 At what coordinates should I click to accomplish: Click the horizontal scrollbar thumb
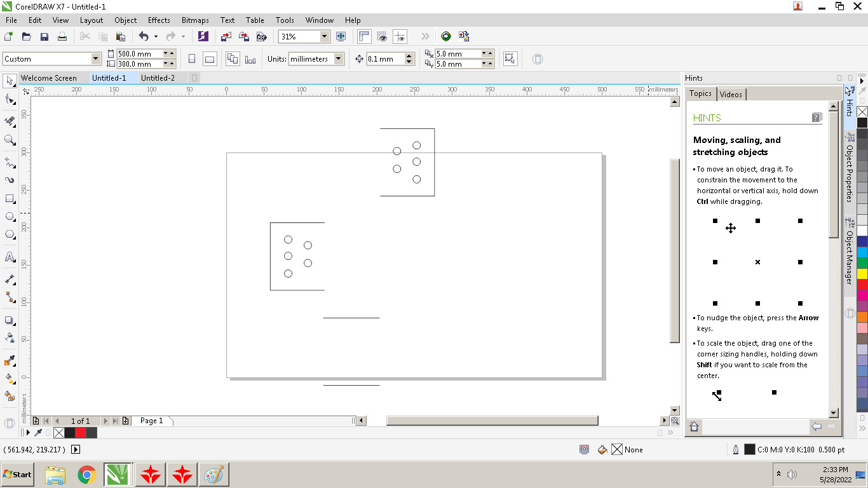point(492,421)
